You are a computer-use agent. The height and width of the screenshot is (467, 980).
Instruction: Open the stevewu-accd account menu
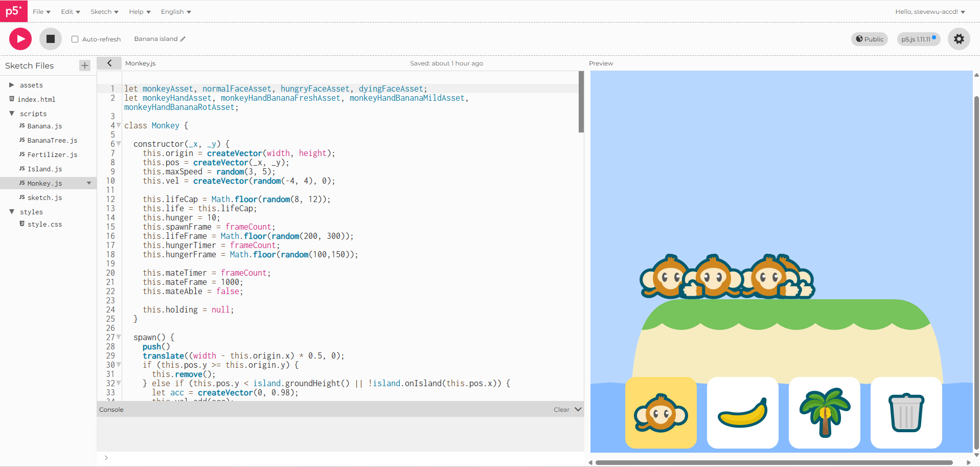tap(930, 11)
